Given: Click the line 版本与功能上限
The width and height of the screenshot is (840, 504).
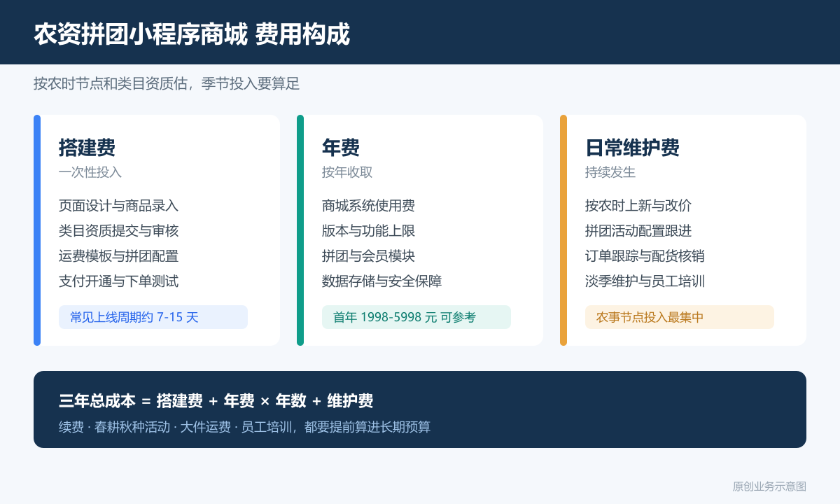Looking at the screenshot, I should pos(369,231).
